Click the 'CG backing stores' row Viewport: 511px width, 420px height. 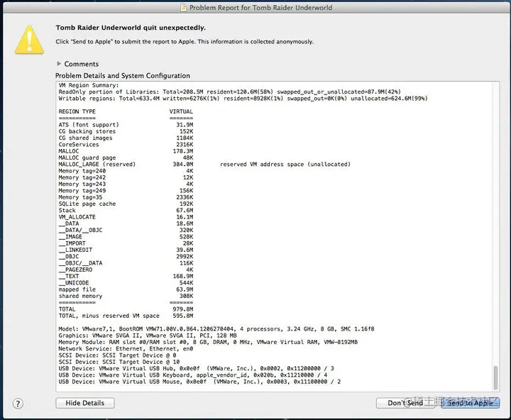tap(126, 131)
